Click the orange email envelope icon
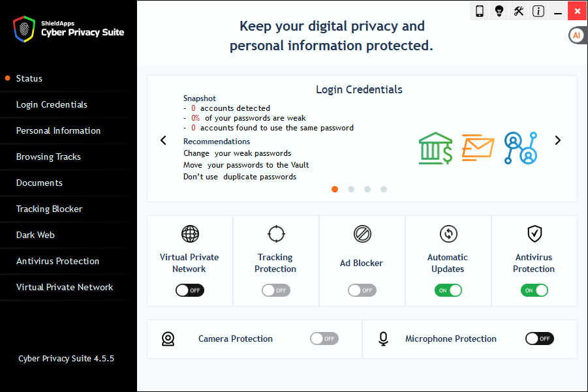Image resolution: width=588 pixels, height=392 pixels. click(x=478, y=147)
